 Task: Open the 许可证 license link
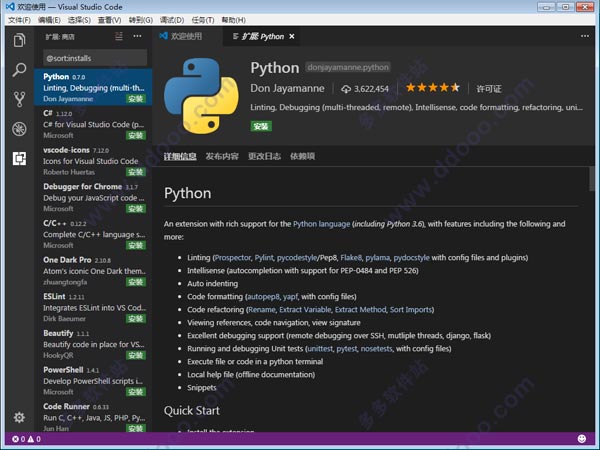[489, 89]
